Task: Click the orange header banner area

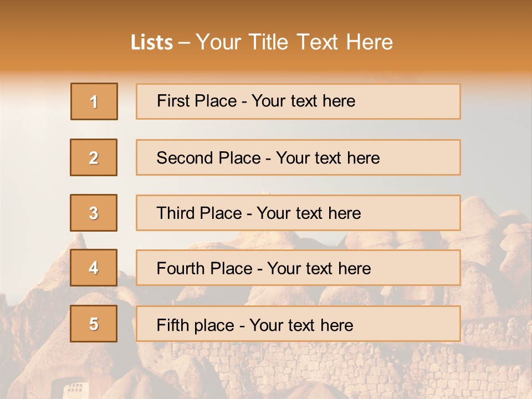Action: (266, 35)
